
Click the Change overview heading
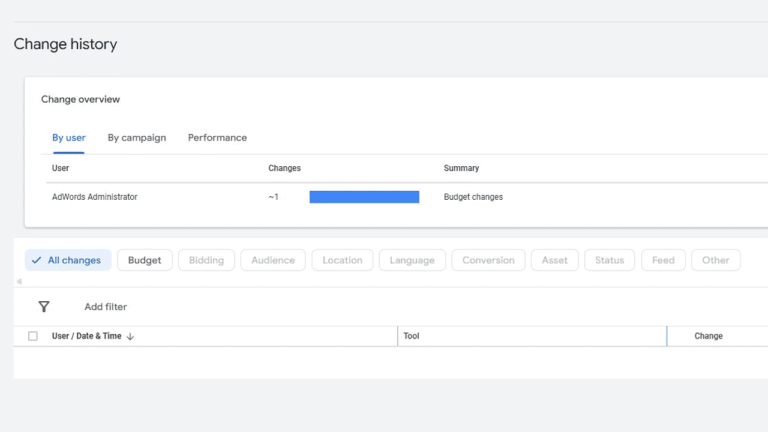pyautogui.click(x=80, y=99)
